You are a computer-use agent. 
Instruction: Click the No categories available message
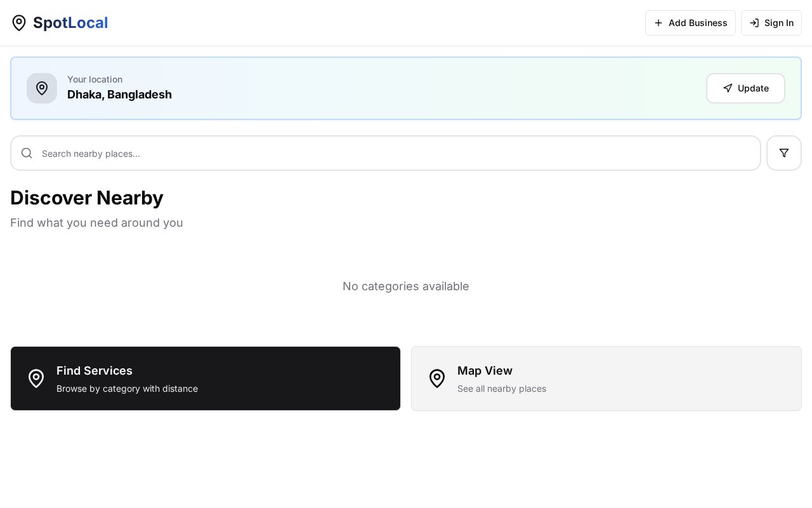point(406,286)
